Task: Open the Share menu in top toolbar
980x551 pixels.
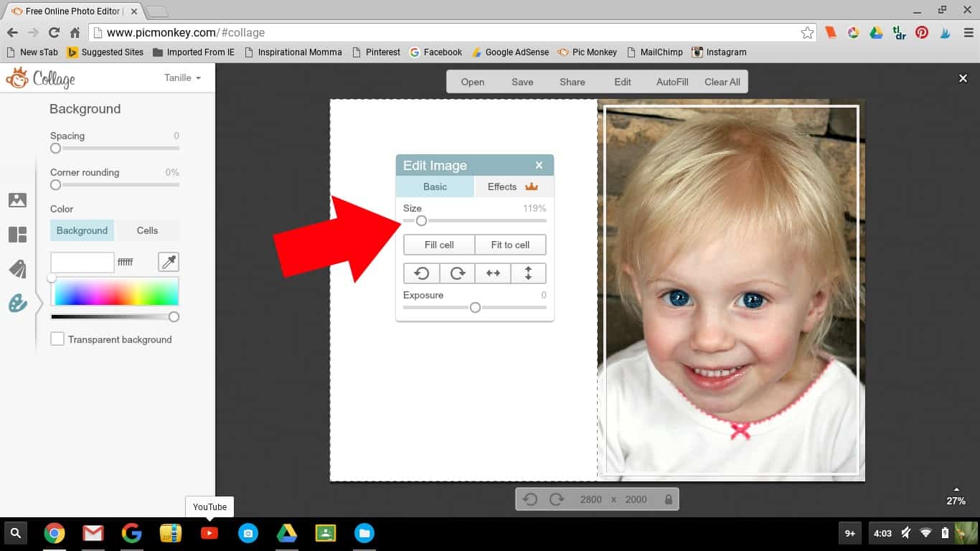Action: point(572,82)
